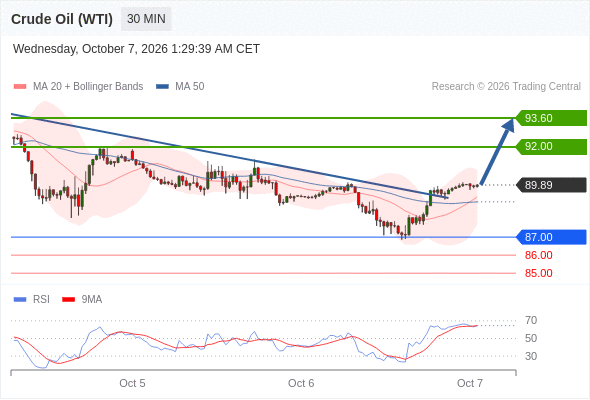This screenshot has height=400, width=590.
Task: Click the RSI 70 axis value
Action: 531,321
